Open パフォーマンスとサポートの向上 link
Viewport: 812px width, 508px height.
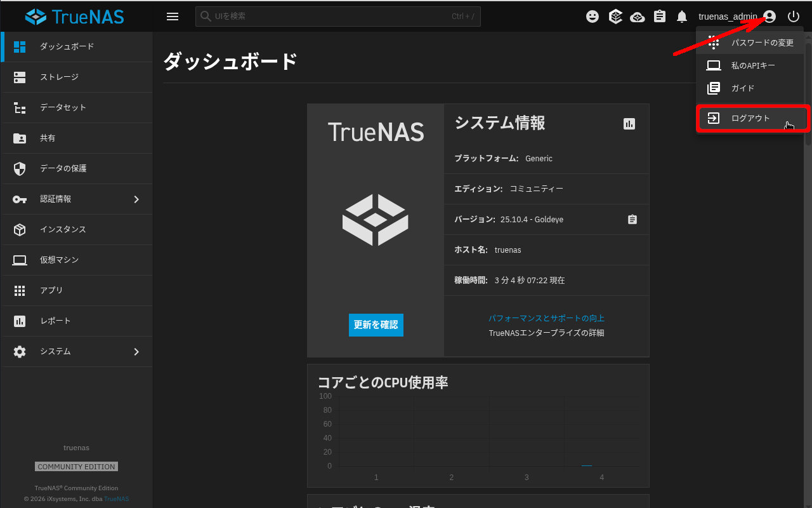(x=546, y=318)
